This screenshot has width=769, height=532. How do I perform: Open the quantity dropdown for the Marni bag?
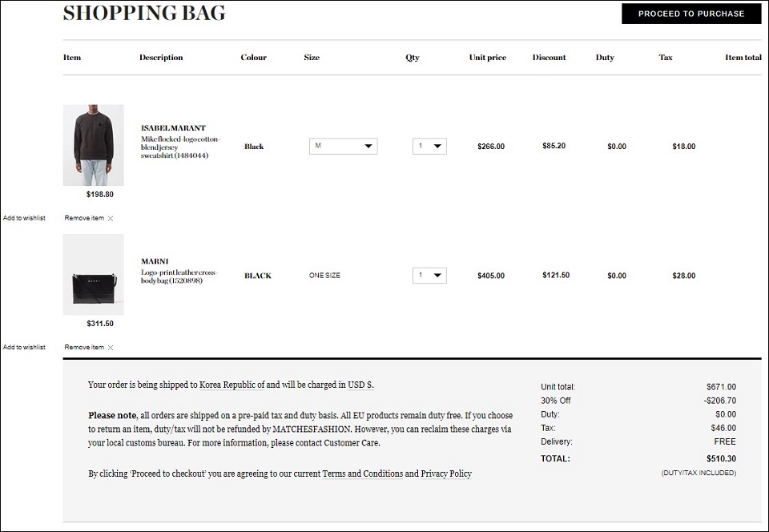pos(429,275)
